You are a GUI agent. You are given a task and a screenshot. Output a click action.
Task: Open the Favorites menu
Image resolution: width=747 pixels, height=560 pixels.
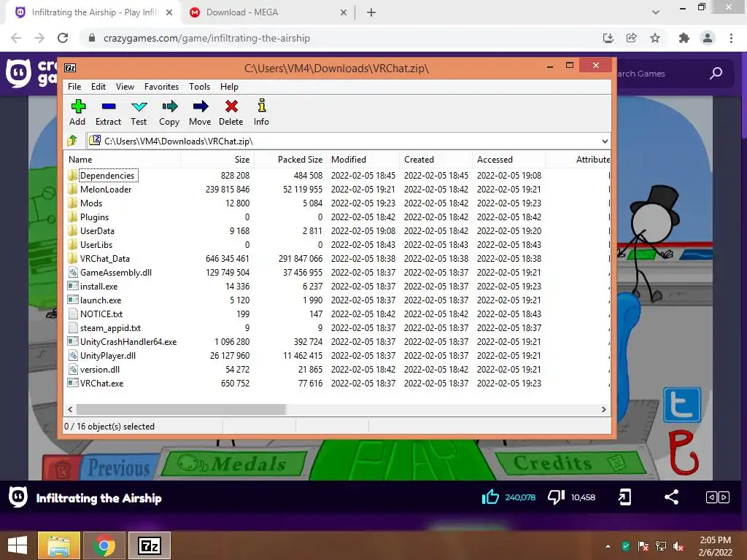(161, 87)
